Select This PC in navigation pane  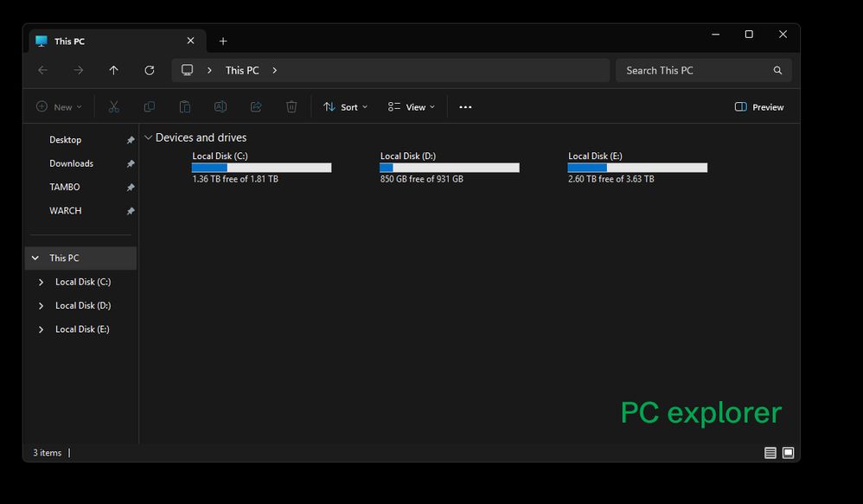(x=81, y=258)
